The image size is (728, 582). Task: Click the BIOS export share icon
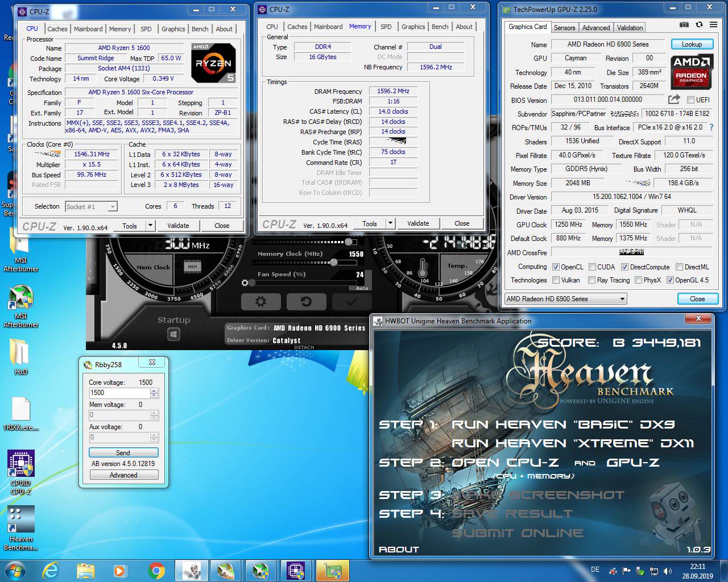674,99
